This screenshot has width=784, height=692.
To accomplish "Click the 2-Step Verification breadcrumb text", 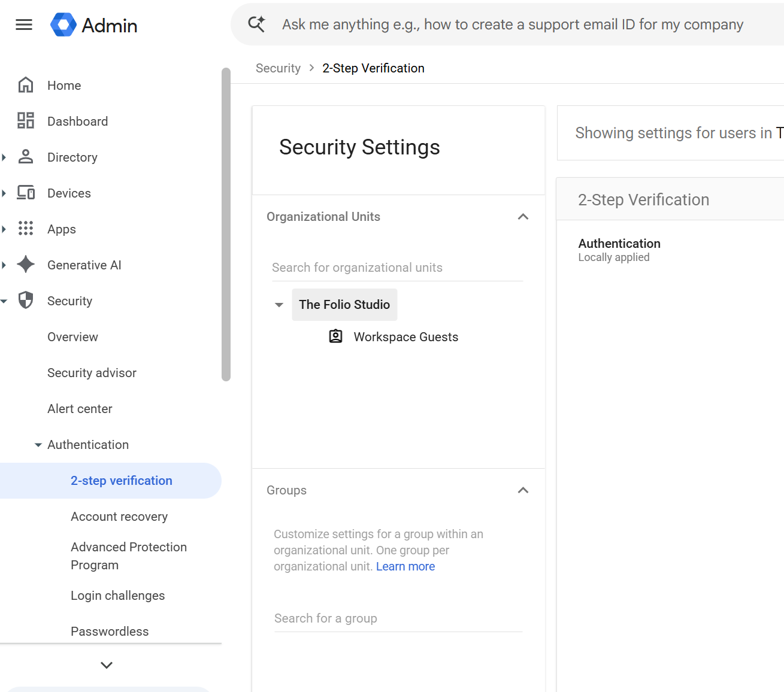I will 373,68.
